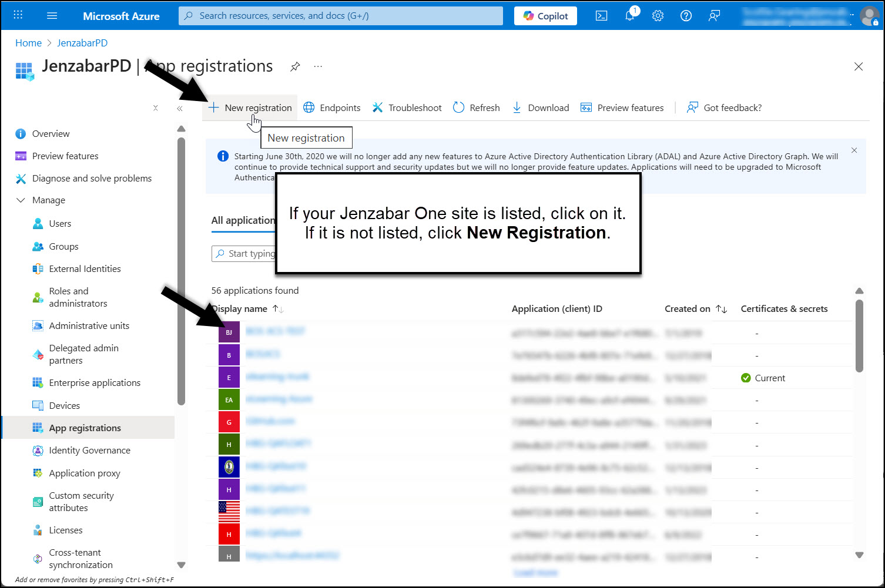This screenshot has height=588, width=885.
Task: Select Application proxy in sidebar
Action: [x=84, y=473]
